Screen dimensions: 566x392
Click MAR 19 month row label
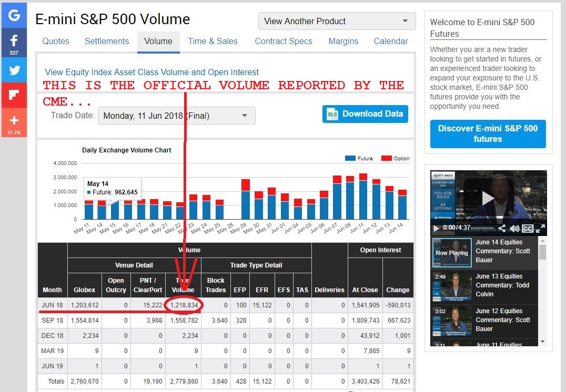tap(53, 351)
